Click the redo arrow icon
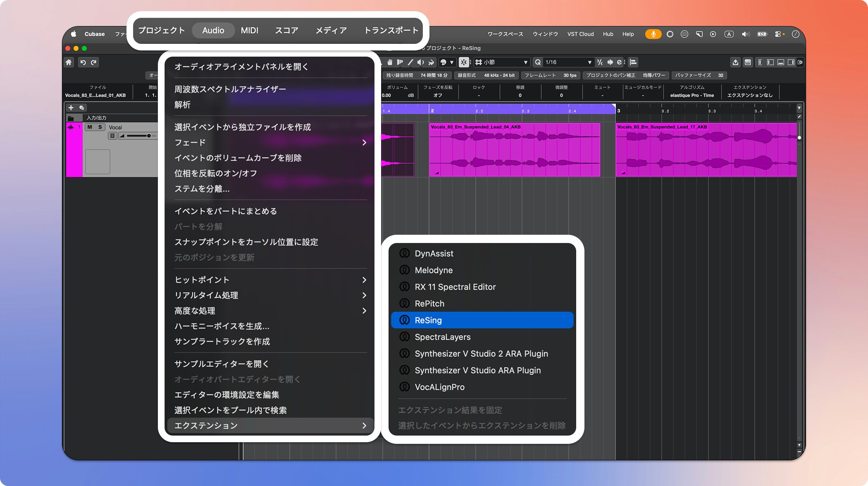 [94, 62]
